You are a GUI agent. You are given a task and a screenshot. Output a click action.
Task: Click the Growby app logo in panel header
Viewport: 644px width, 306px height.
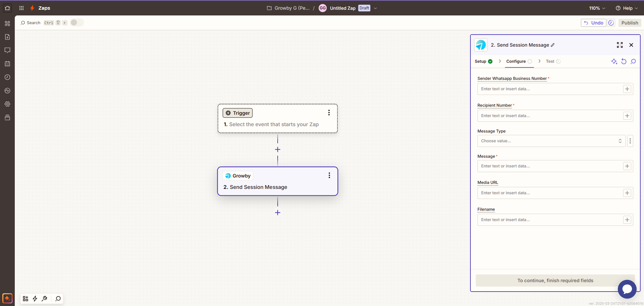coord(481,45)
